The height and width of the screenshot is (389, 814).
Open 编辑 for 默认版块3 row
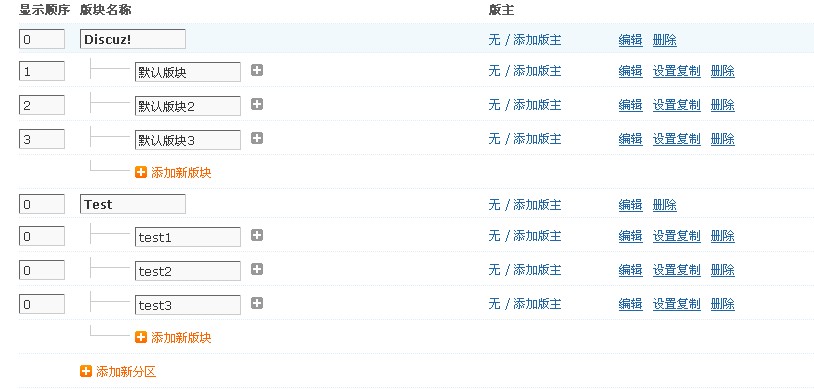point(631,139)
